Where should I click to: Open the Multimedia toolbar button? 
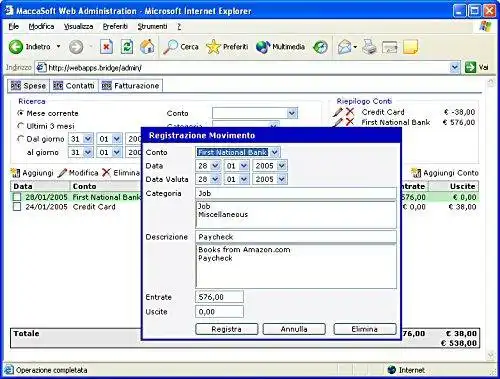[280, 47]
